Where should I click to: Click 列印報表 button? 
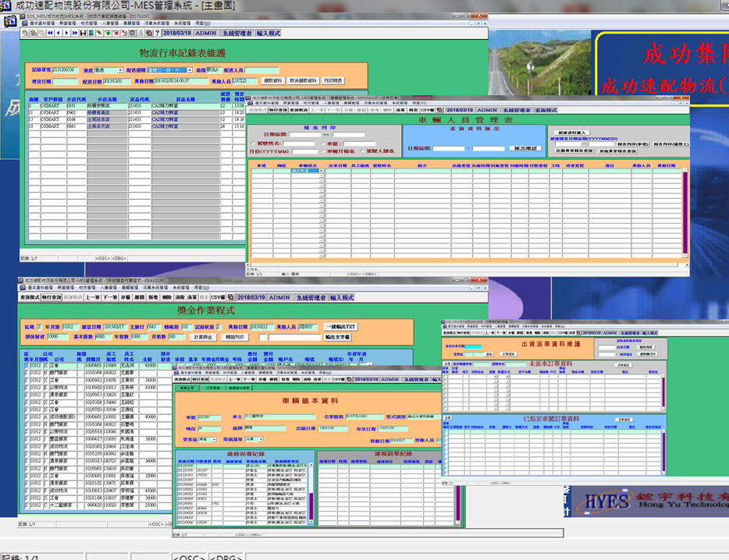tap(332, 81)
